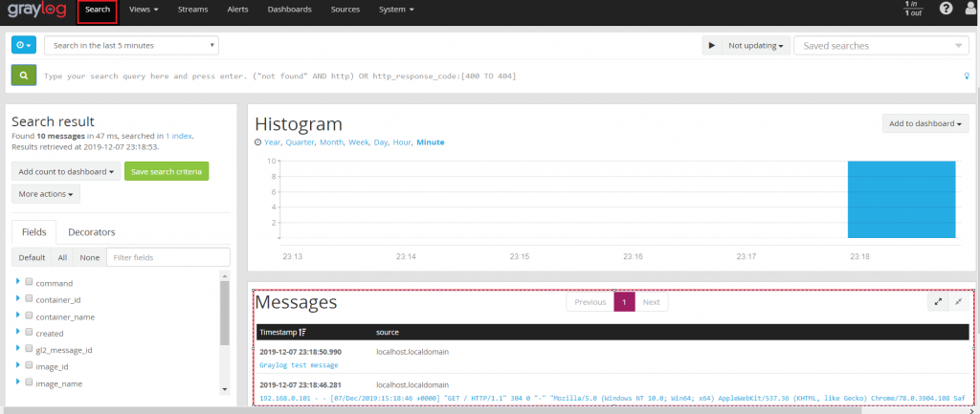Viewport: 980px width, 414px height.
Task: Open the 'Graylog test message' entry
Action: pos(299,364)
